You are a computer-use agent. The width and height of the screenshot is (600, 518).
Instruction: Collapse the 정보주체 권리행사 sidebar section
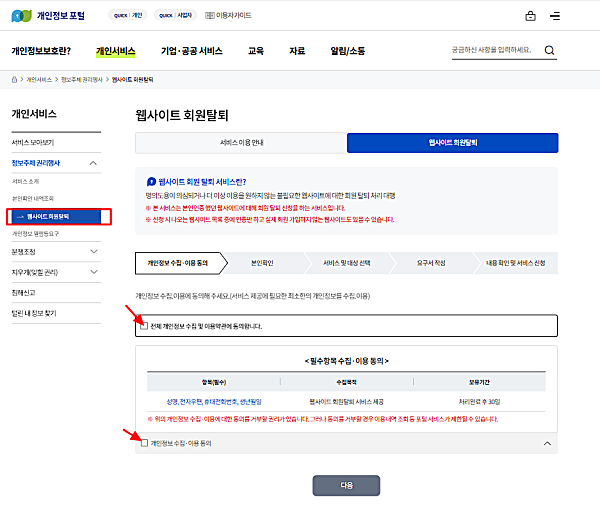(93, 163)
